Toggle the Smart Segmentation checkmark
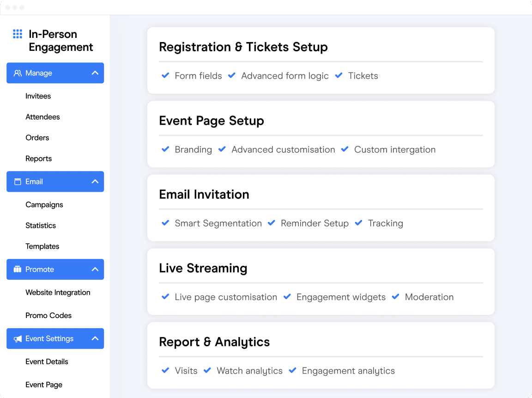The height and width of the screenshot is (398, 532). [165, 223]
